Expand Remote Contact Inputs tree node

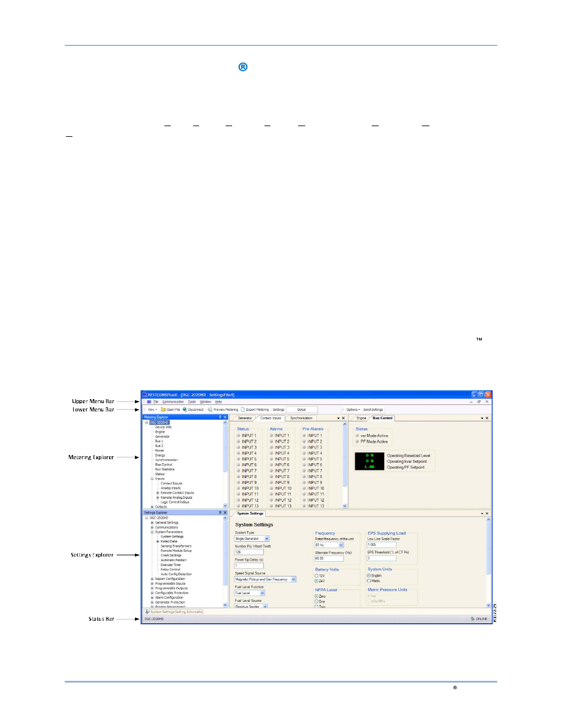tap(157, 493)
